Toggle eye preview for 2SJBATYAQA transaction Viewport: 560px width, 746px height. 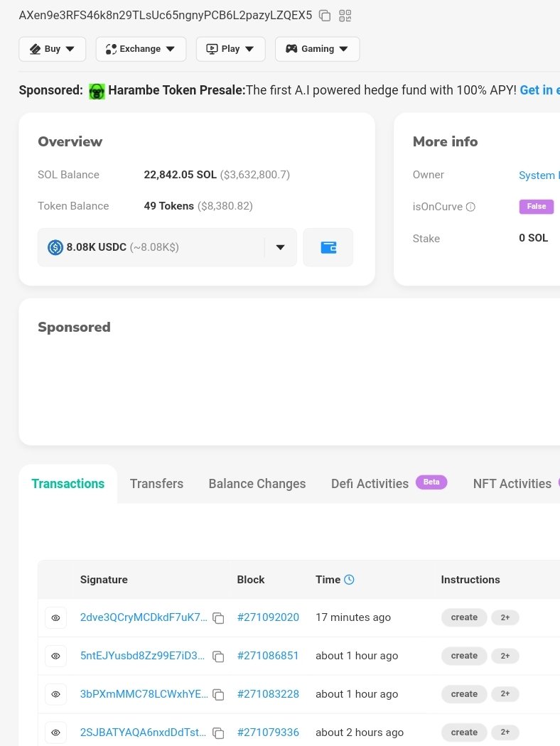(x=55, y=733)
